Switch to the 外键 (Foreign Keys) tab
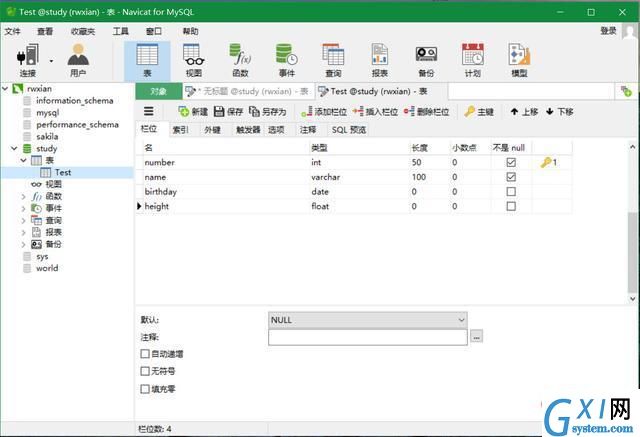The height and width of the screenshot is (437, 640). (212, 130)
